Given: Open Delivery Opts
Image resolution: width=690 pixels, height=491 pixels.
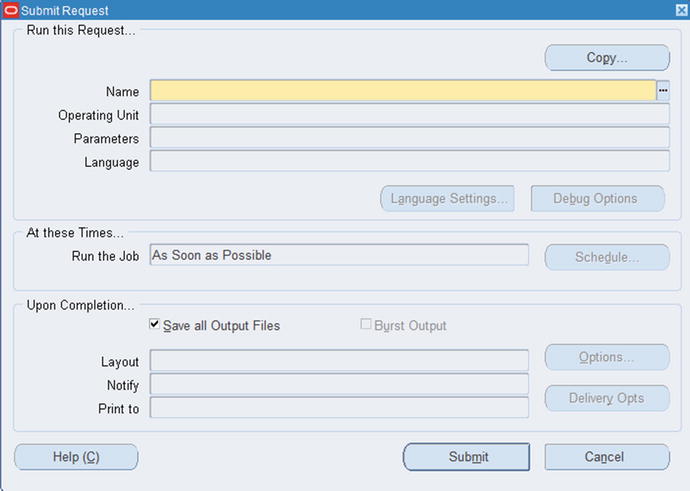Looking at the screenshot, I should coord(607,398).
